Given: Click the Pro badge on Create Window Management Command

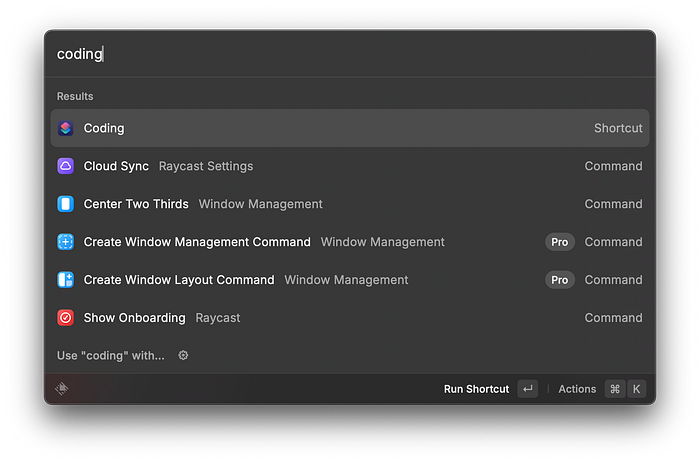Looking at the screenshot, I should click(x=560, y=242).
